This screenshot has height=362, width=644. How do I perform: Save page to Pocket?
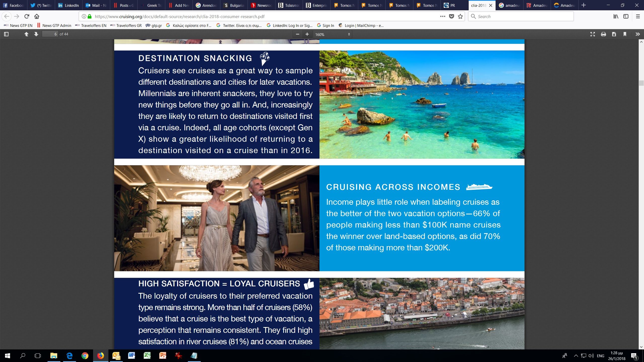coord(452,16)
